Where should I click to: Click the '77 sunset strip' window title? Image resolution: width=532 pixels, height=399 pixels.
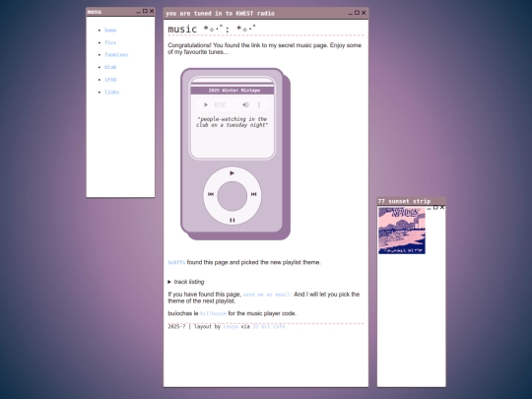click(x=404, y=201)
